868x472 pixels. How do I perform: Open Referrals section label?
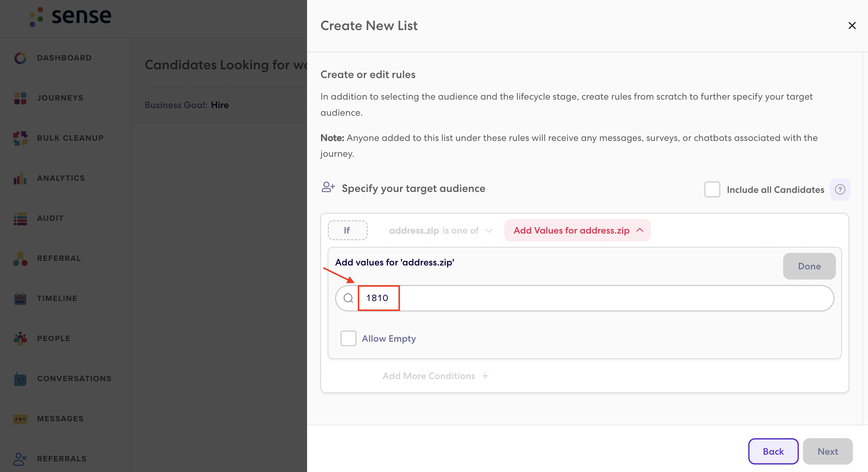click(x=62, y=459)
